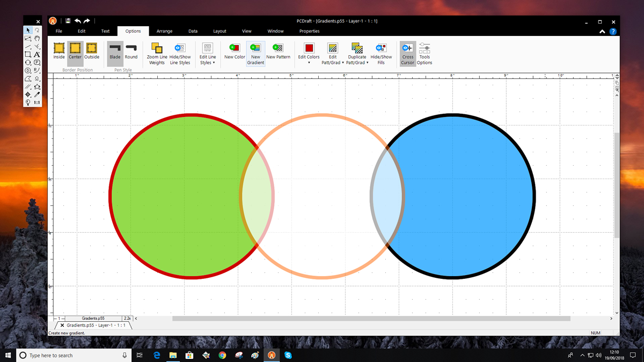644x362 pixels.
Task: Click the New Gradient icon
Action: (255, 48)
